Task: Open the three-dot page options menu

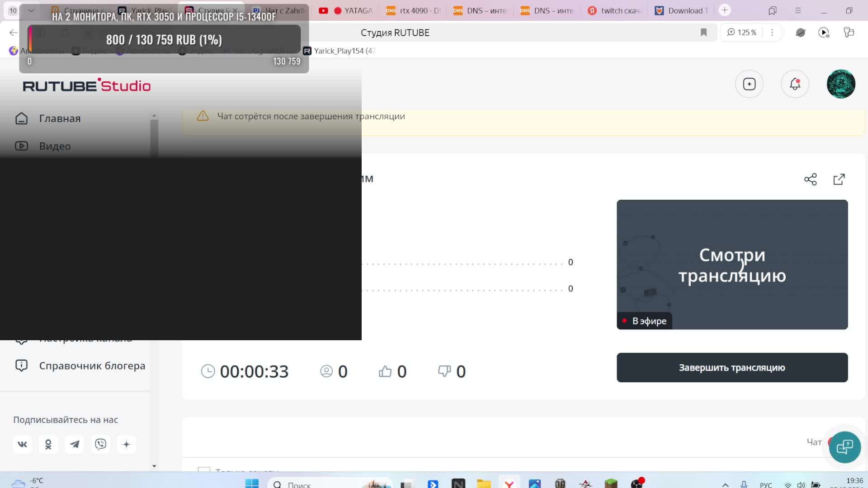Action: (772, 32)
